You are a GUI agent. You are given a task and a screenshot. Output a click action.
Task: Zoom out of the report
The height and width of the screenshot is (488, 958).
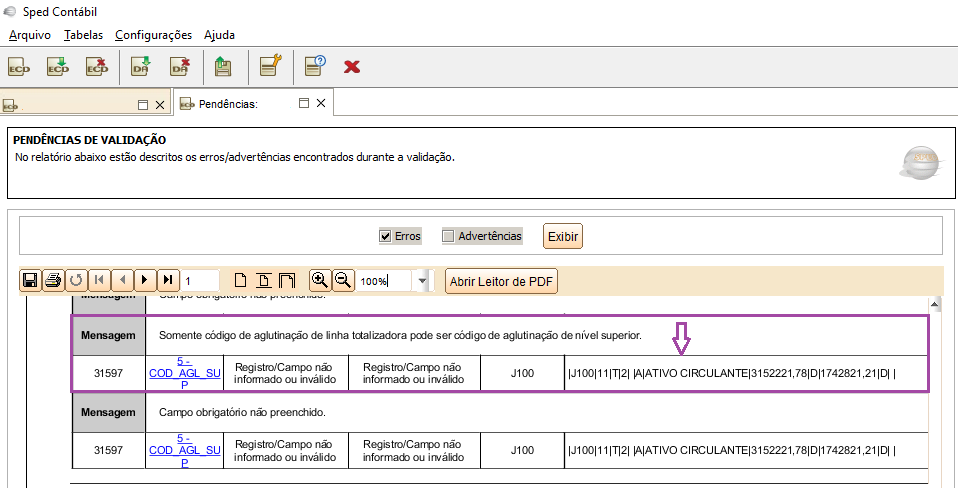(343, 280)
